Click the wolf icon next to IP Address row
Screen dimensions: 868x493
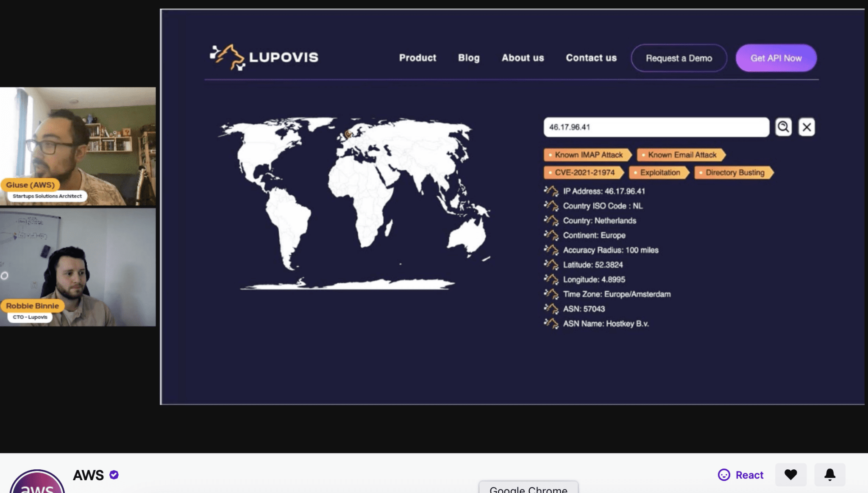tap(552, 191)
